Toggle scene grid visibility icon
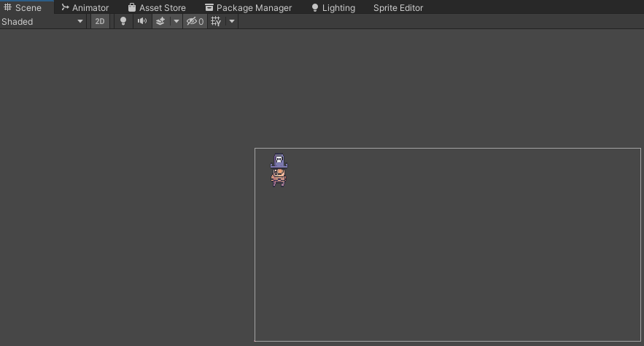Image resolution: width=644 pixels, height=346 pixels. (216, 21)
